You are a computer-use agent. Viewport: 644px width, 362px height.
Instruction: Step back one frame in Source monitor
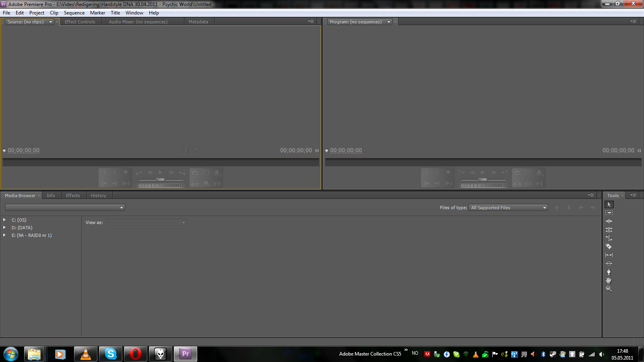click(150, 173)
